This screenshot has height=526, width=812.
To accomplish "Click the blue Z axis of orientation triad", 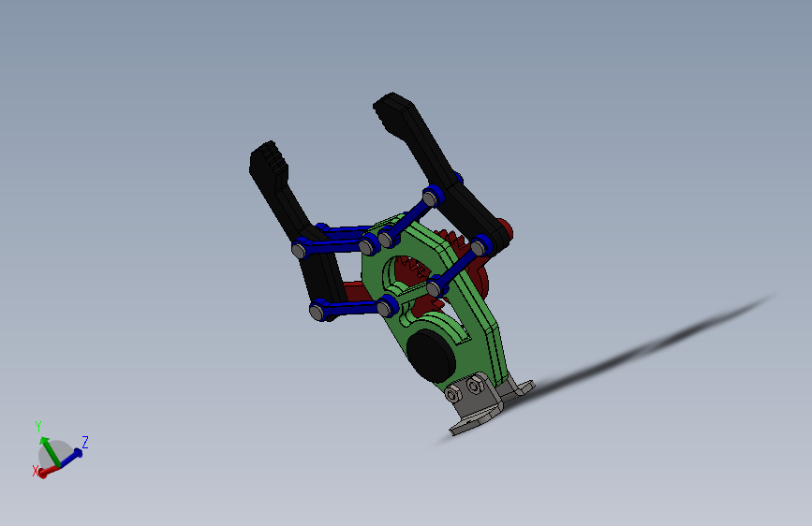I will pyautogui.click(x=71, y=457).
